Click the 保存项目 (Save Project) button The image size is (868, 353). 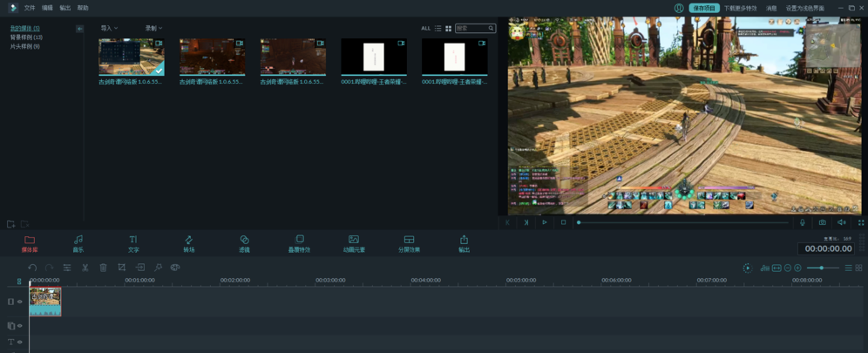coord(703,8)
